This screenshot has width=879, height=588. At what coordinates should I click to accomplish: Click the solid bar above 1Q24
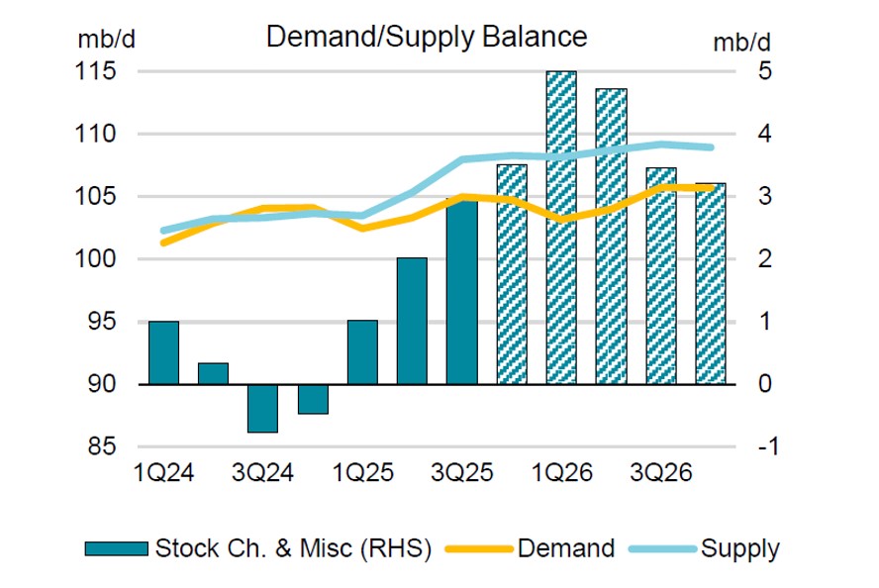163,352
